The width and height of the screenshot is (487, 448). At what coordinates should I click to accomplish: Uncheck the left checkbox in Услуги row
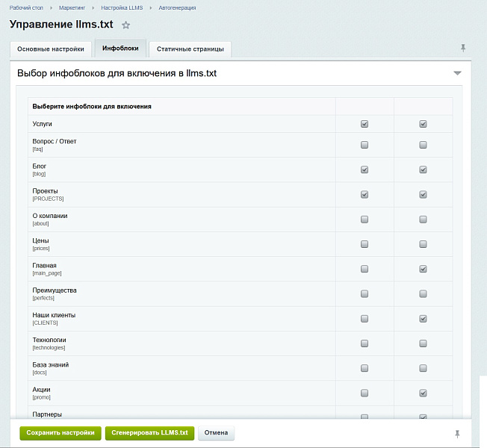[365, 124]
